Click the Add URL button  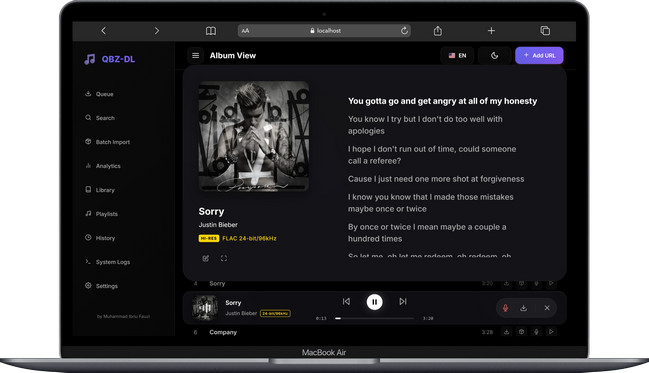pyautogui.click(x=539, y=55)
